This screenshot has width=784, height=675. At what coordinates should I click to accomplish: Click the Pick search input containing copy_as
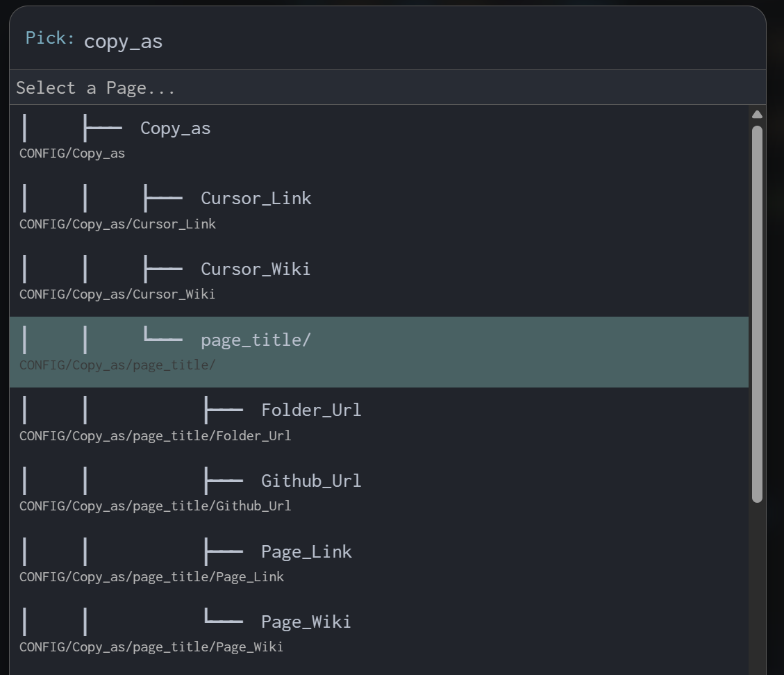(417, 41)
